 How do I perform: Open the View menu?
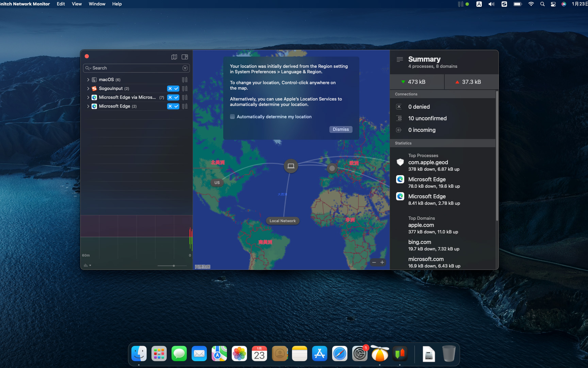[77, 4]
